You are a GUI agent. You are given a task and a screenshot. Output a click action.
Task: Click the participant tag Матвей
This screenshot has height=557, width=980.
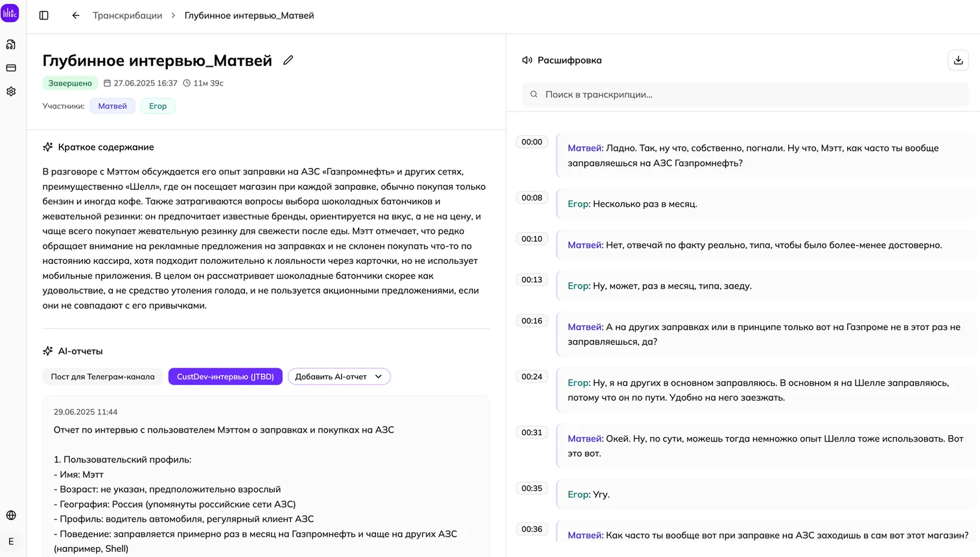pyautogui.click(x=112, y=106)
